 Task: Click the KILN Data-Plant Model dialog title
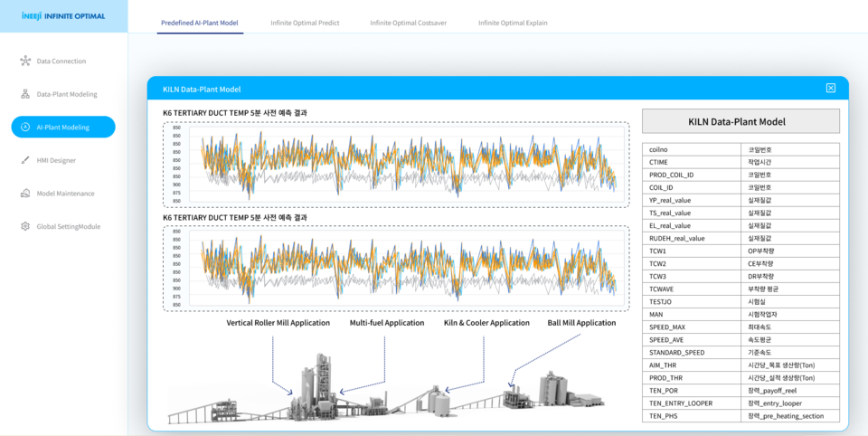pyautogui.click(x=202, y=89)
